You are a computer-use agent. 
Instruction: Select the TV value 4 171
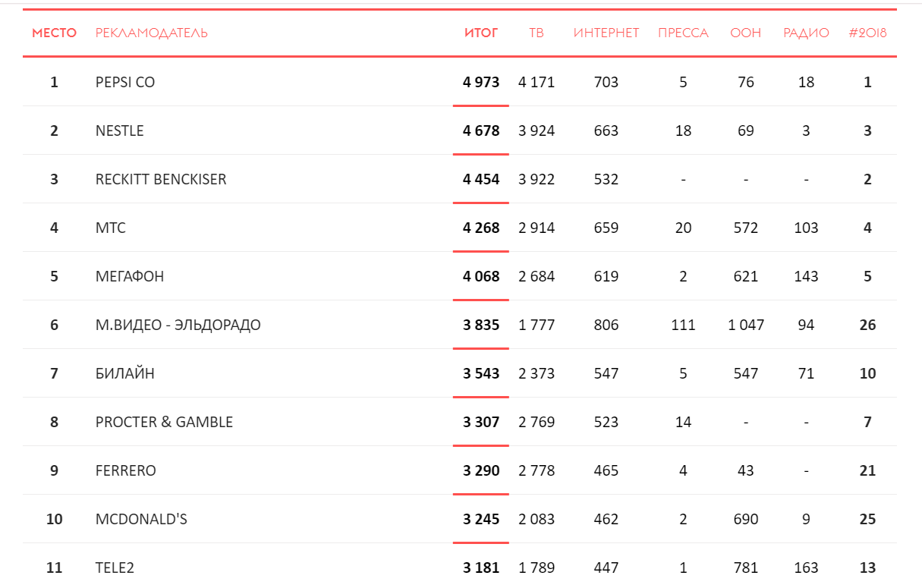click(x=537, y=82)
